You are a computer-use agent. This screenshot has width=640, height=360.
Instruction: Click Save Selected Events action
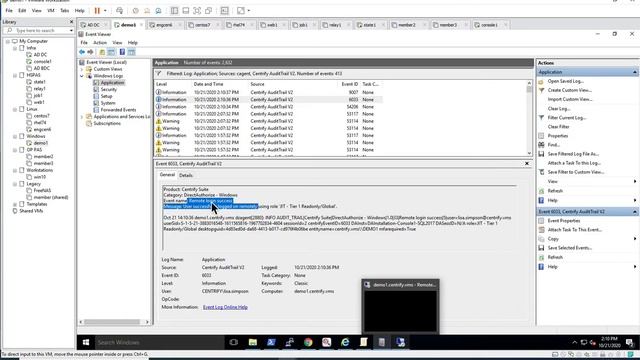[570, 248]
